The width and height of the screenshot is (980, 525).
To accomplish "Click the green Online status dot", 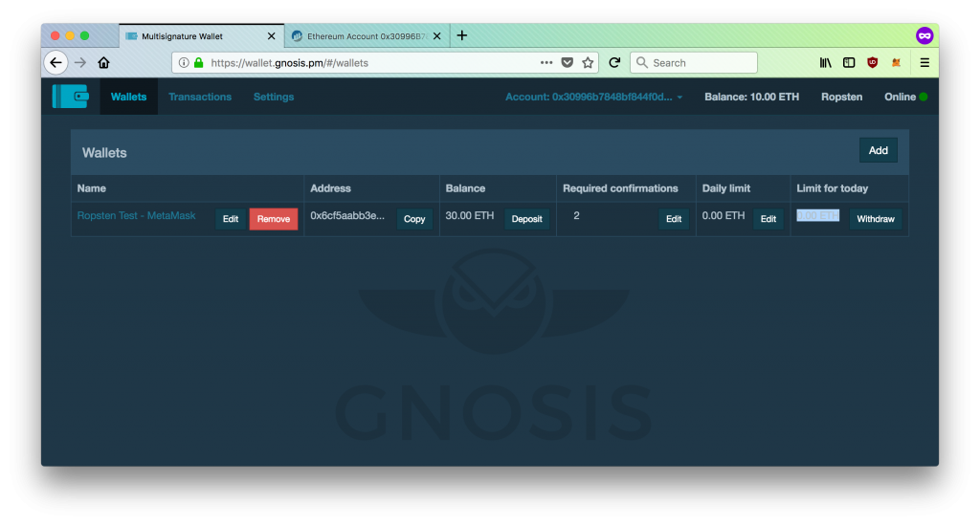I will click(924, 97).
